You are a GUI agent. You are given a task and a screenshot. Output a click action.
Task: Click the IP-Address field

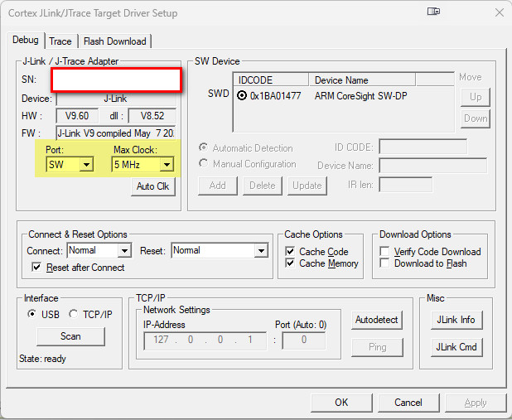click(x=205, y=341)
